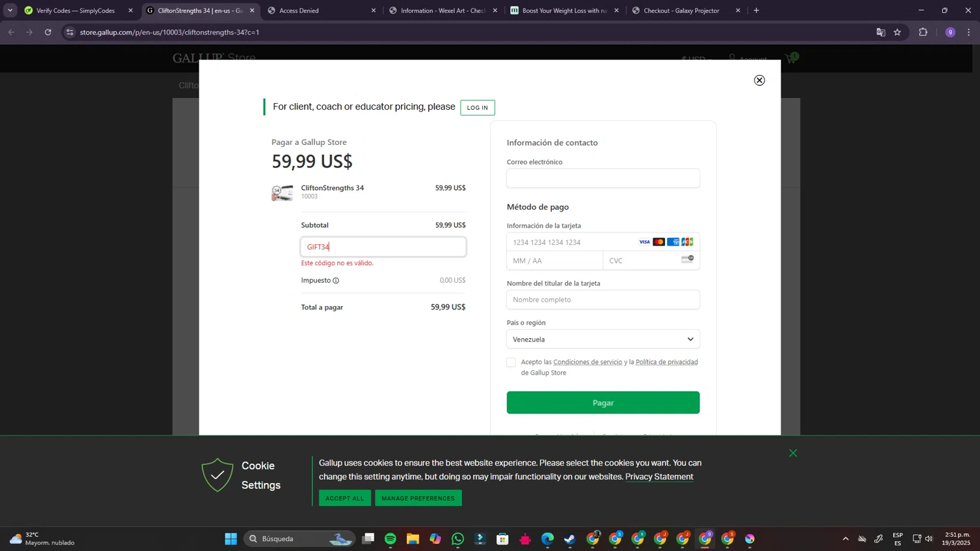Open the Condiciones de servicio link
The width and height of the screenshot is (980, 551).
(587, 362)
